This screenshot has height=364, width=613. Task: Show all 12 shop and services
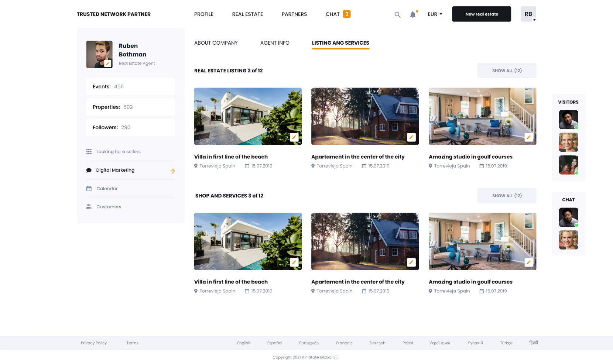click(x=507, y=196)
